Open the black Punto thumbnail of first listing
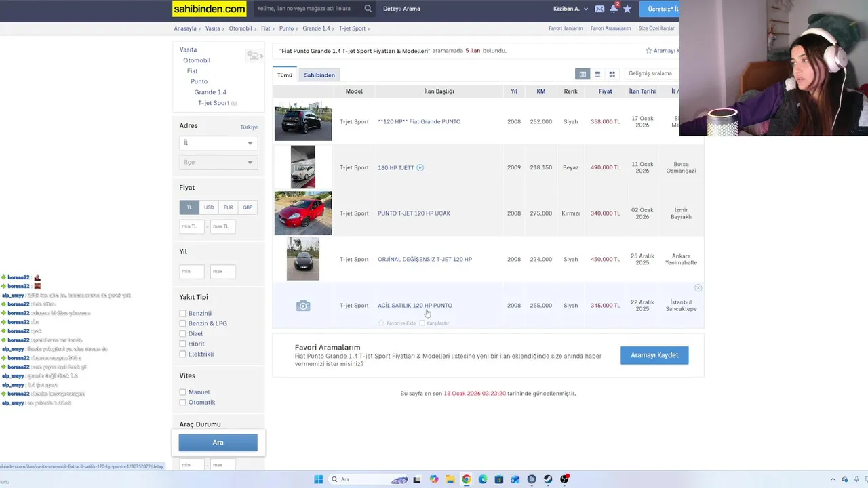Viewport: 868px width, 488px height. tap(303, 121)
